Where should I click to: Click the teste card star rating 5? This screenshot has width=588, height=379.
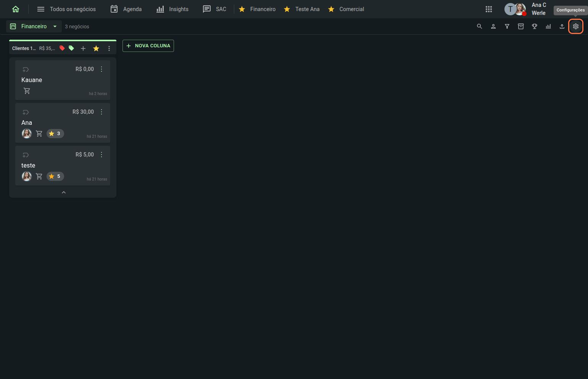click(55, 176)
